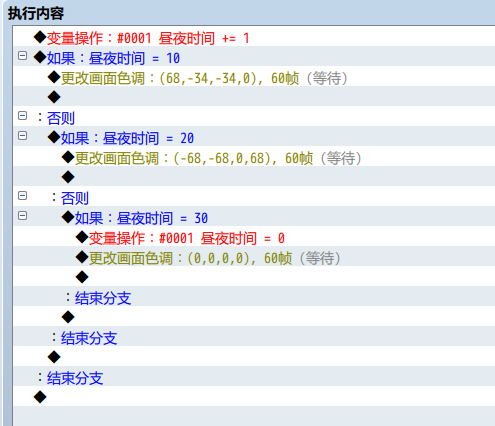The image size is (495, 426).
Task: Select 变量操作 昼夜时间 += 1 command
Action: click(254, 36)
